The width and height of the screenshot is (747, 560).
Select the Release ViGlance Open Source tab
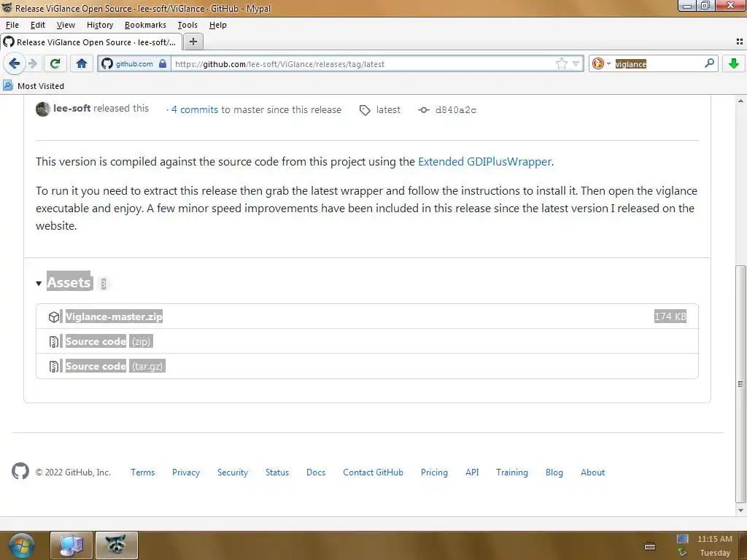pos(90,42)
